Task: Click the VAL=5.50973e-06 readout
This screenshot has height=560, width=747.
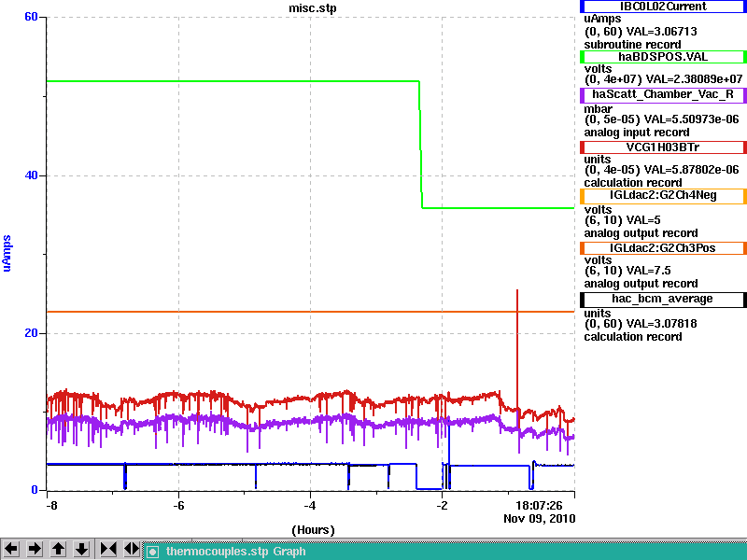Action: click(x=691, y=119)
